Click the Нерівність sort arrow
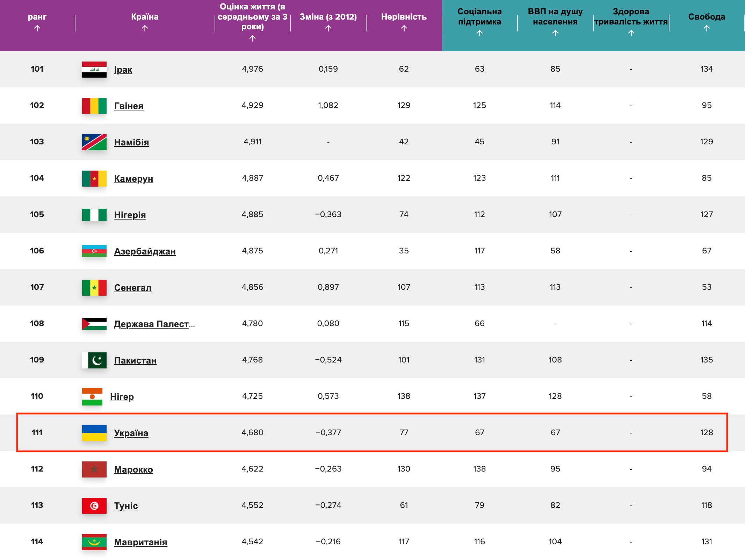Image resolution: width=745 pixels, height=560 pixels. [x=404, y=28]
